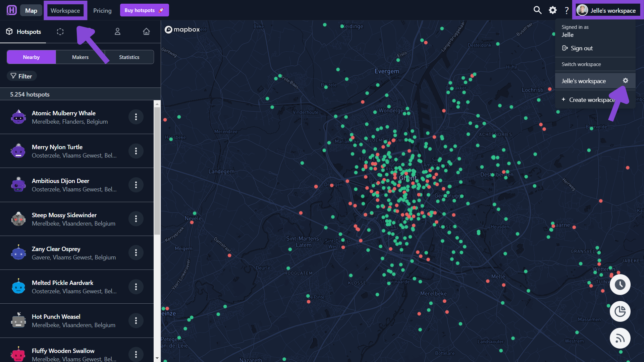Choose Jelle's workspace in switch list
Screen dimensions: 644x362
595,81
